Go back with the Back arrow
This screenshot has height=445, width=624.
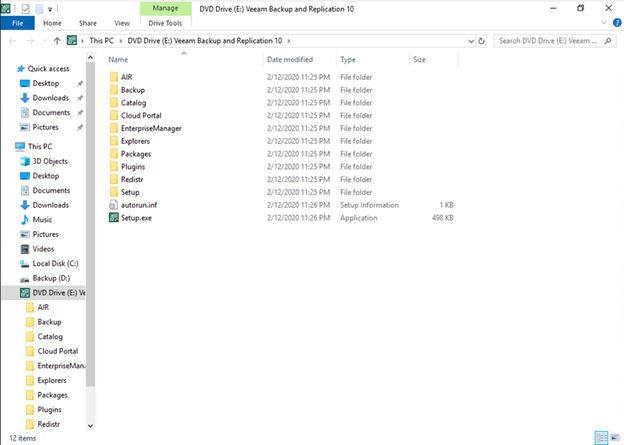coord(13,41)
